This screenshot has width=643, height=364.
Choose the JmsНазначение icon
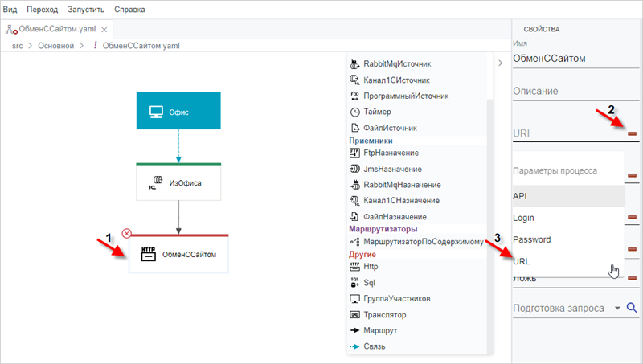(354, 169)
